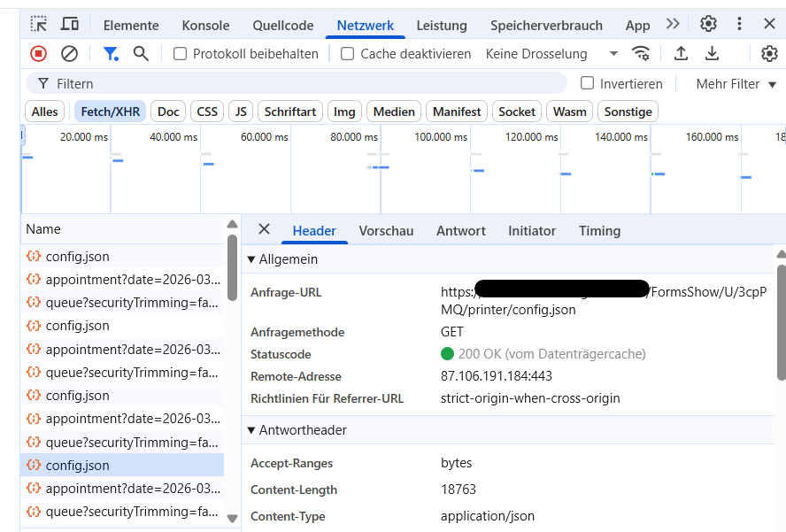Open the Keine Drosselung throttling dropdown
The width and height of the screenshot is (786, 532).
pyautogui.click(x=551, y=54)
